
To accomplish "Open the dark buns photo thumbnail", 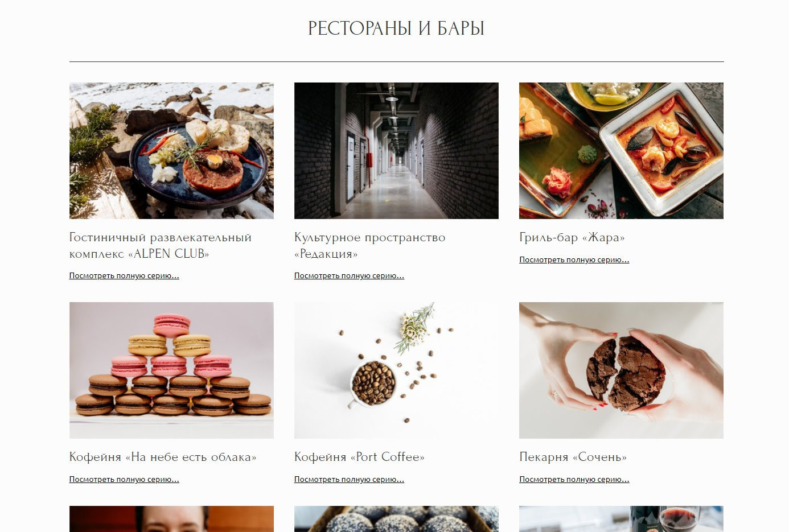I will pos(396,519).
